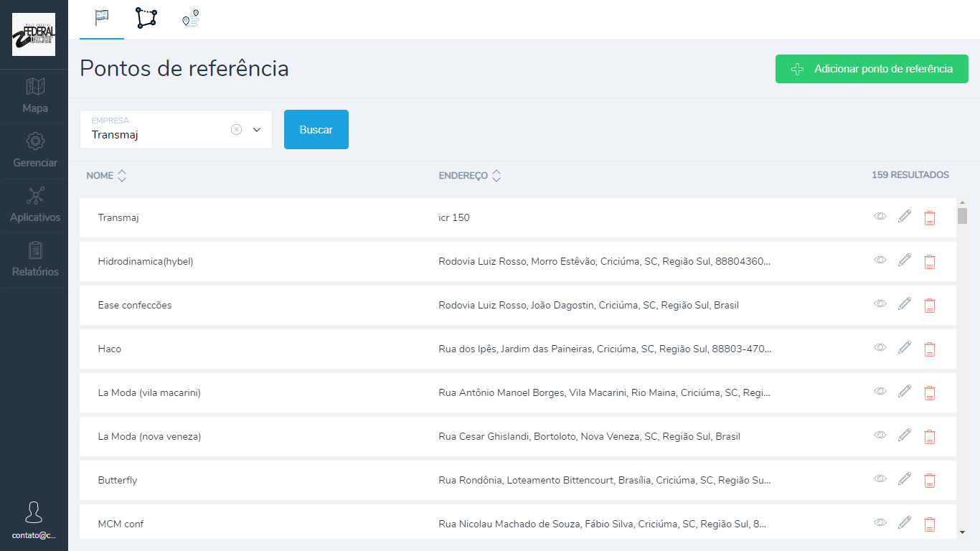This screenshot has width=980, height=551.
Task: Expand the Empresa dropdown
Action: click(x=256, y=129)
